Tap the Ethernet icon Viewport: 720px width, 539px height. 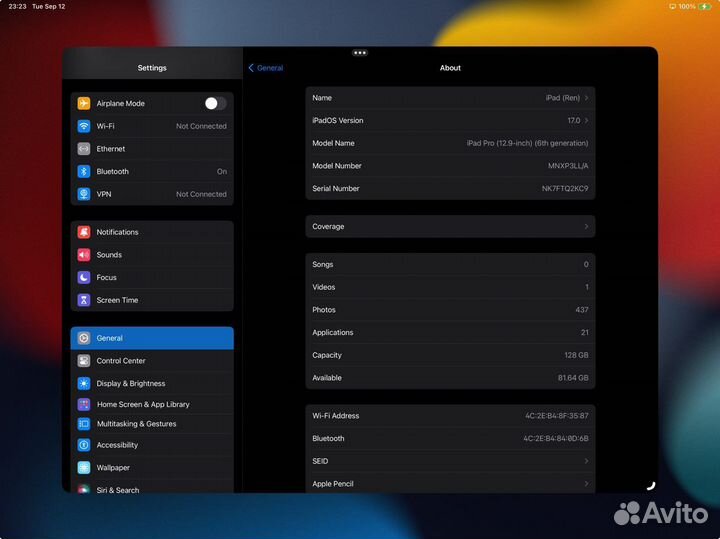pyautogui.click(x=84, y=149)
